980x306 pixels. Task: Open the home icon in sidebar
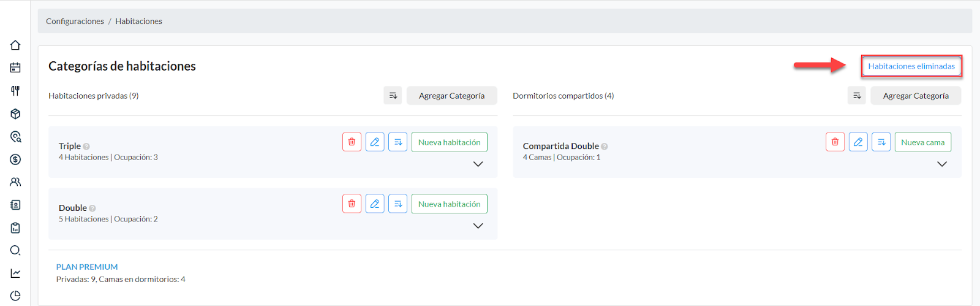15,45
